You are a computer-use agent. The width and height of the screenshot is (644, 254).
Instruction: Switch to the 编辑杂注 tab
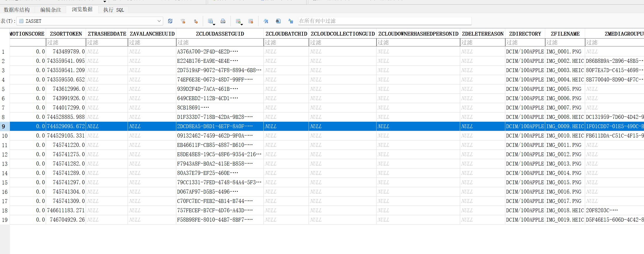coord(51,10)
